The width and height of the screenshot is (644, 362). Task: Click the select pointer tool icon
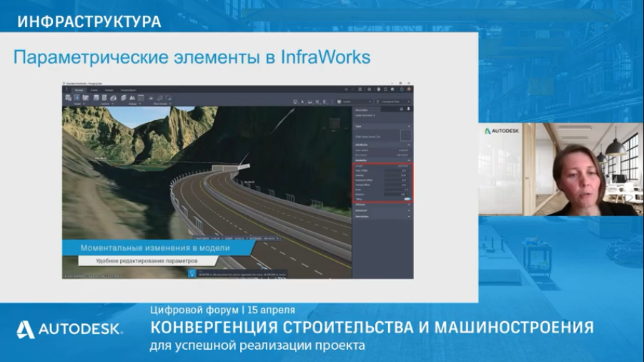pos(302,102)
